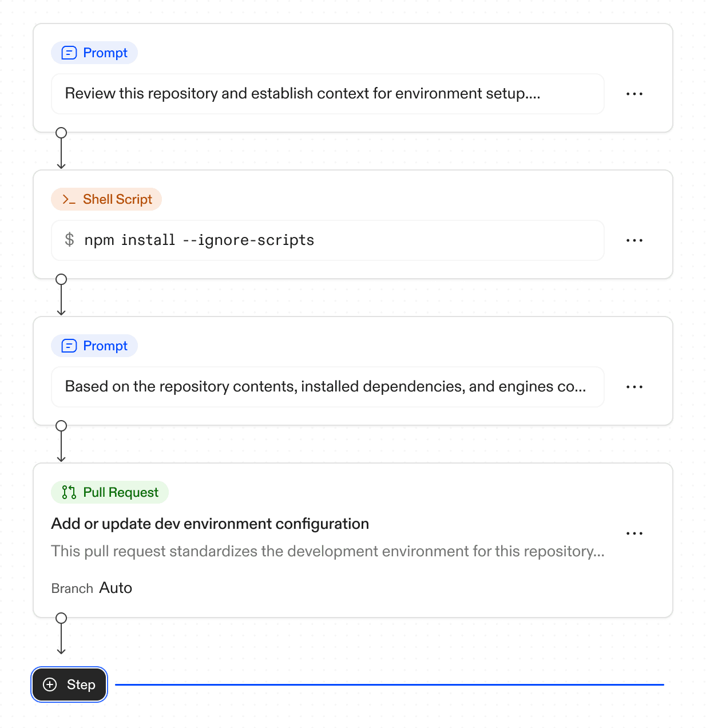706x728 pixels.
Task: Select the Branch value showing Auto
Action: coord(116,588)
